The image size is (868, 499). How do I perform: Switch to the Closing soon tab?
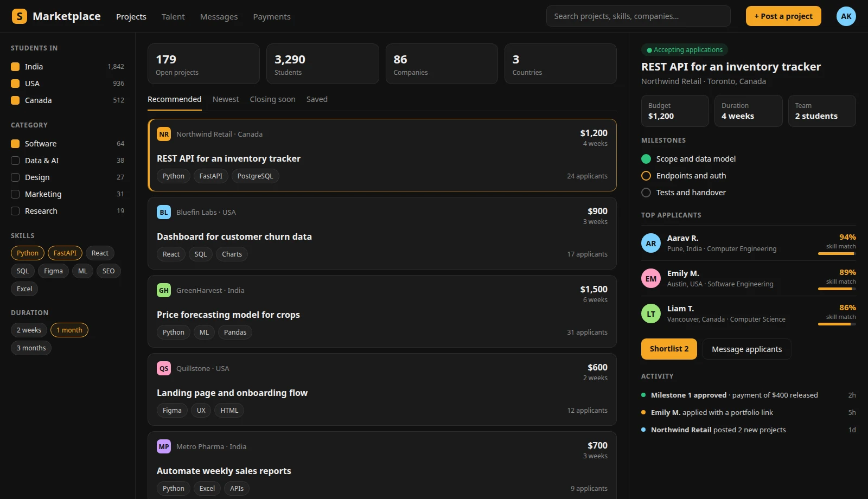272,99
